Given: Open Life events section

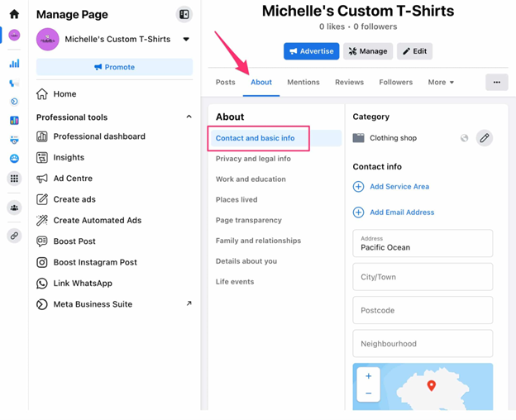Looking at the screenshot, I should click(235, 282).
